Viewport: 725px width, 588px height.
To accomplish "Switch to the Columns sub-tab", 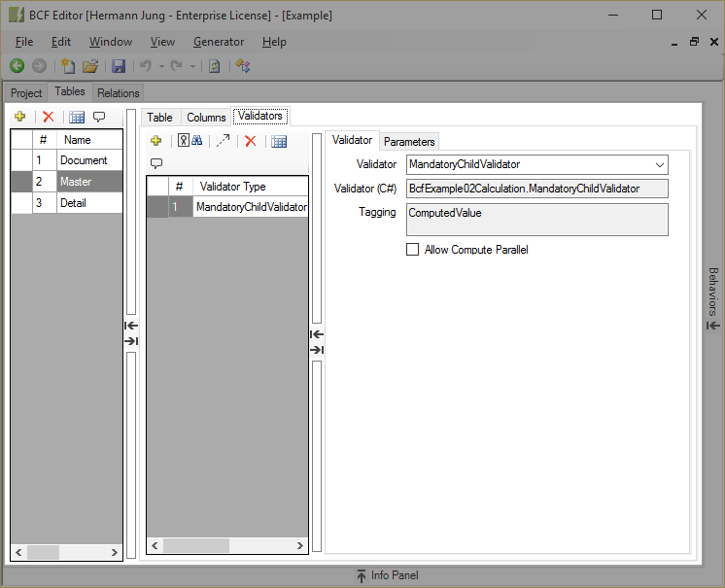I will coord(206,118).
